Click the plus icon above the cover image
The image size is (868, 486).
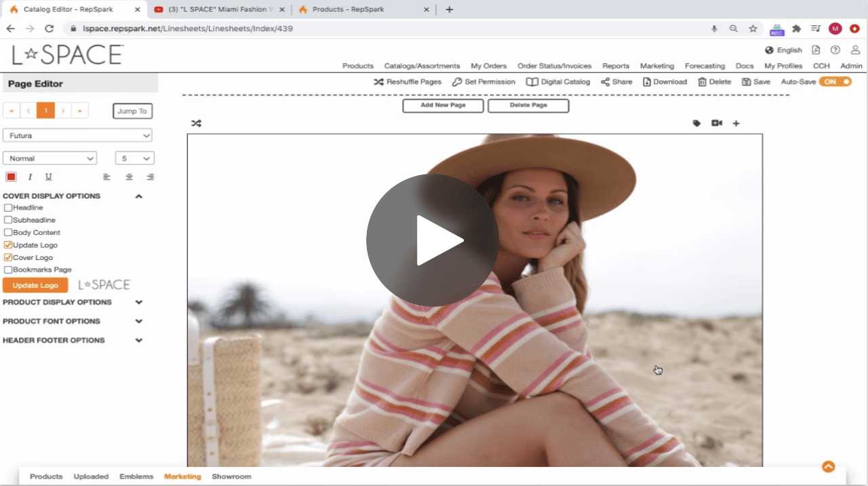pos(736,124)
